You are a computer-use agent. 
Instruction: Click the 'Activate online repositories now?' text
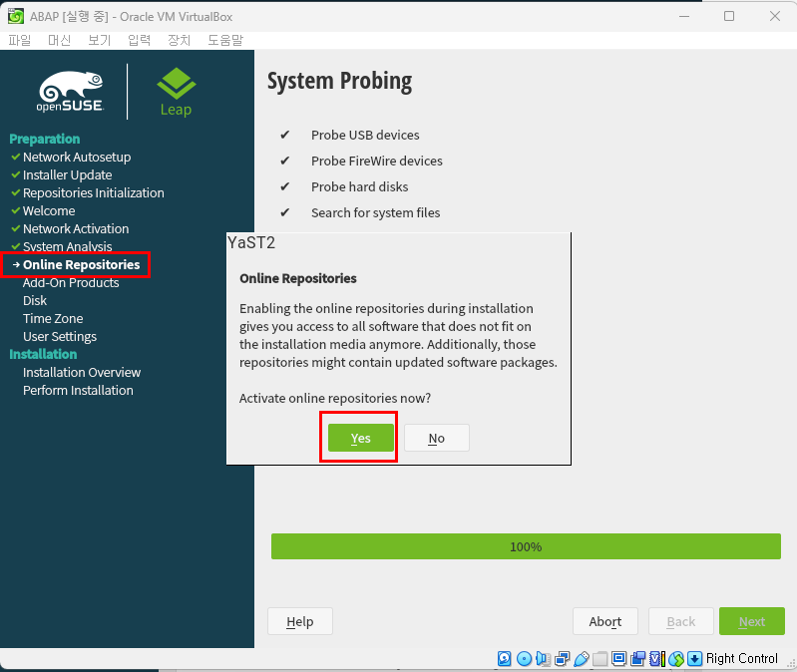click(x=335, y=398)
